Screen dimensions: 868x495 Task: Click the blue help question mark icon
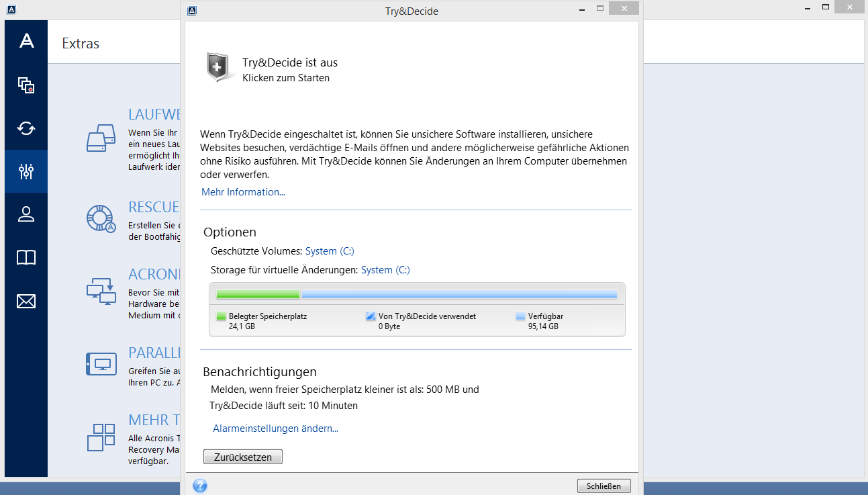tap(199, 486)
